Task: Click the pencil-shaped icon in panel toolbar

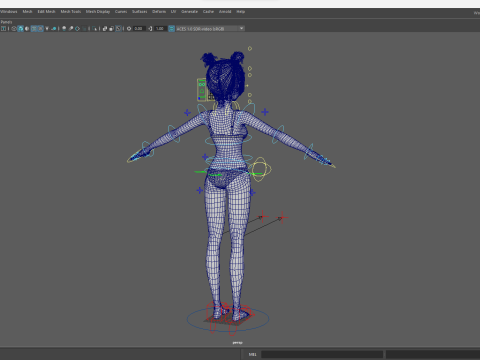Action: click(x=71, y=29)
